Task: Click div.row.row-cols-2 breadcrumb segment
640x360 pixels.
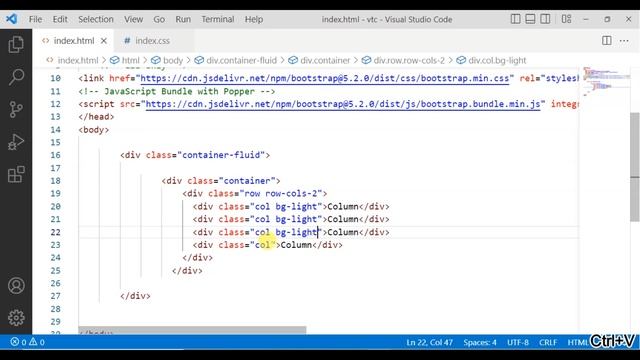Action: click(x=409, y=60)
